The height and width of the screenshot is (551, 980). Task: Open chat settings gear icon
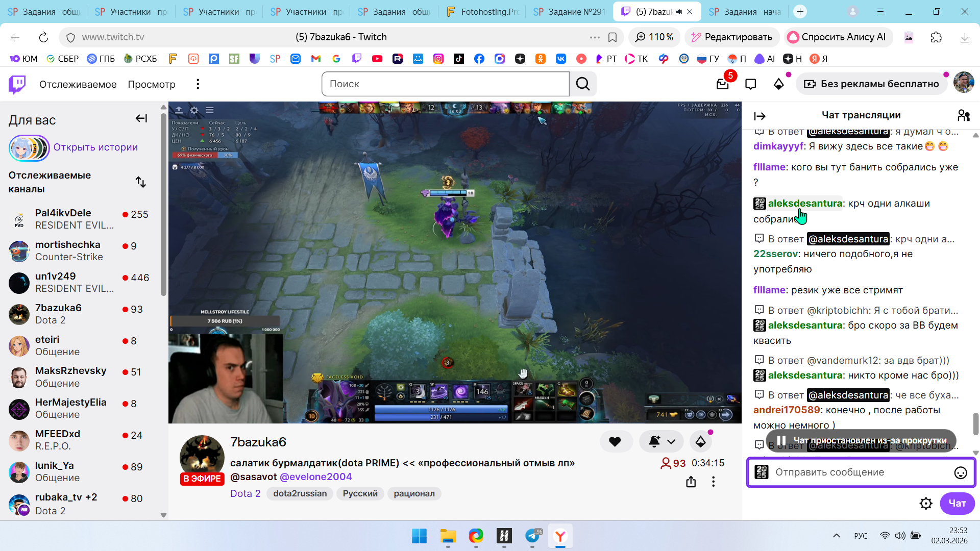click(926, 504)
